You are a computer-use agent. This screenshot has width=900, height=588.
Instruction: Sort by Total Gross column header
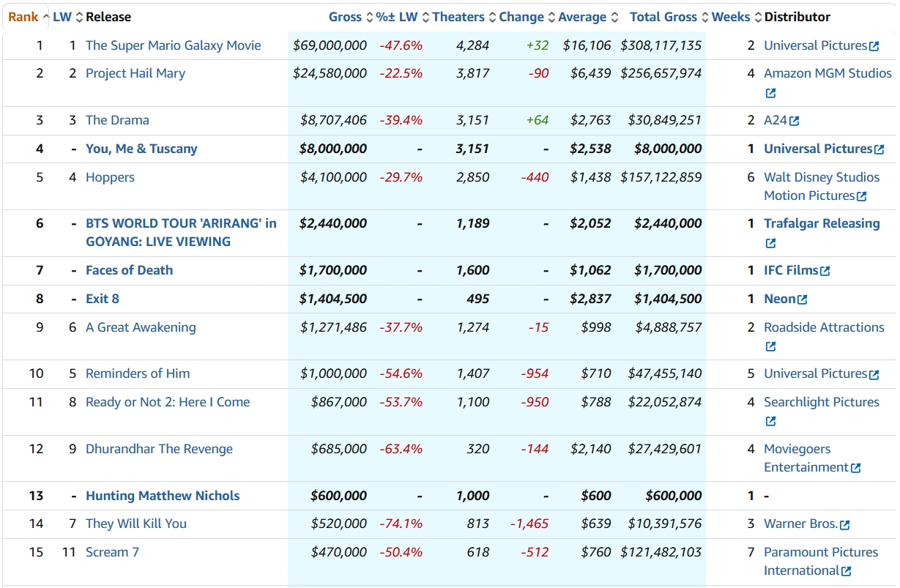pos(663,17)
